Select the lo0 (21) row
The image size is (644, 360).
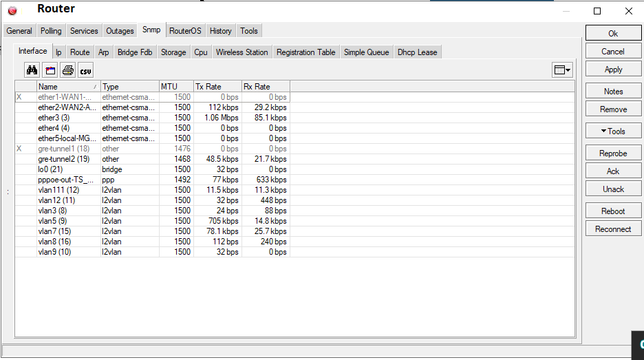[152, 169]
